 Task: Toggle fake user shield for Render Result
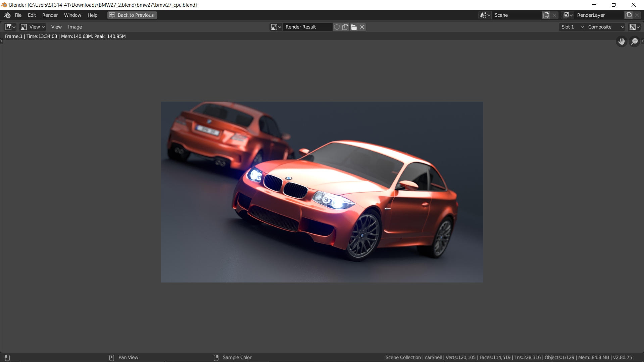point(337,27)
